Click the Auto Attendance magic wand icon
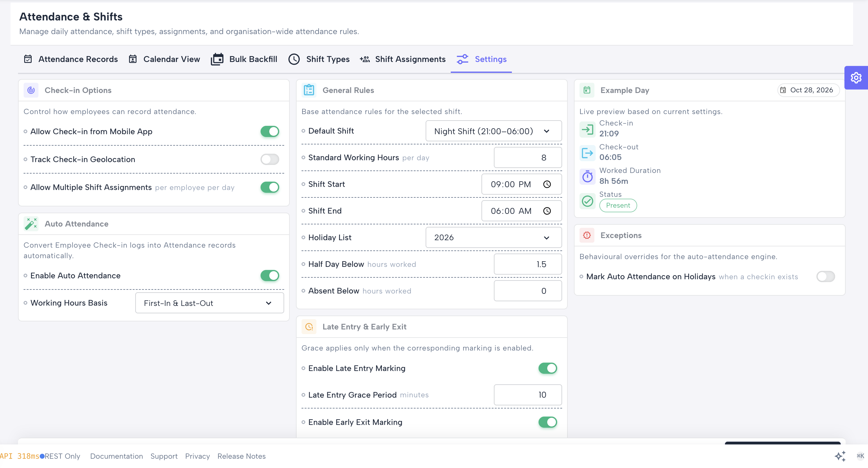 click(31, 224)
